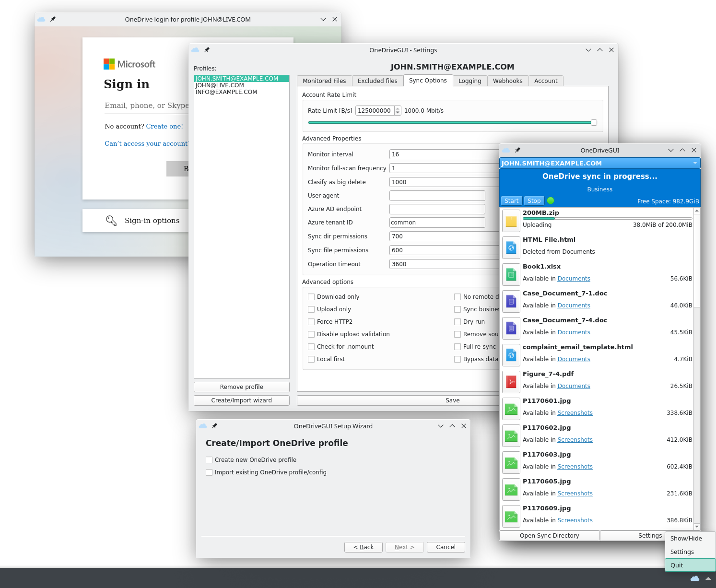Toggle the Force HTTP2 checkbox
The image size is (716, 588).
tap(311, 322)
